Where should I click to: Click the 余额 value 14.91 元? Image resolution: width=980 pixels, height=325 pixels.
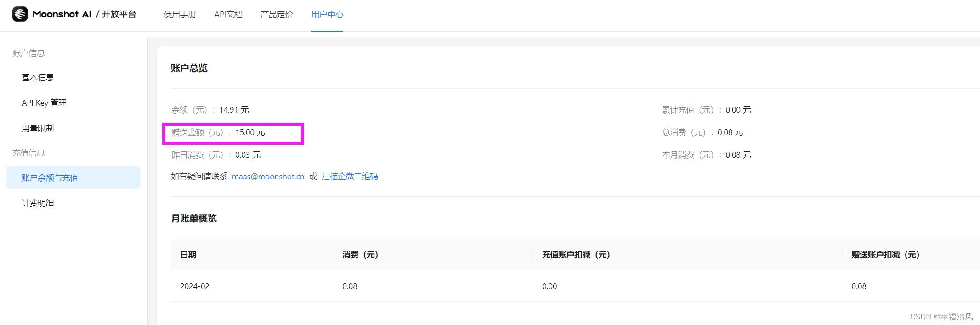[234, 110]
